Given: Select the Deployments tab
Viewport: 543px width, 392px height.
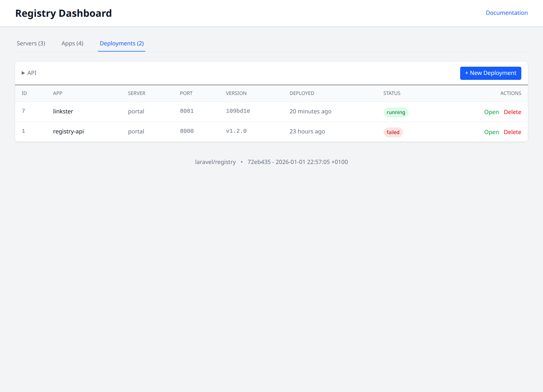Looking at the screenshot, I should coord(122,43).
